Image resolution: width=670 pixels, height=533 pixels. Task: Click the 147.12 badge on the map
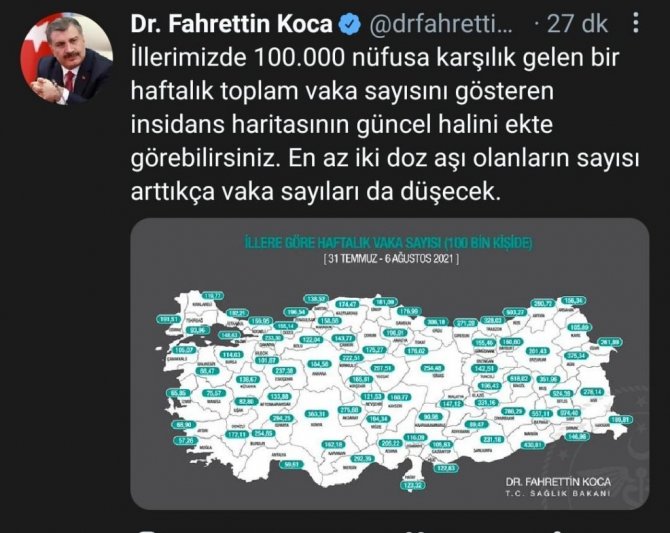click(x=452, y=403)
